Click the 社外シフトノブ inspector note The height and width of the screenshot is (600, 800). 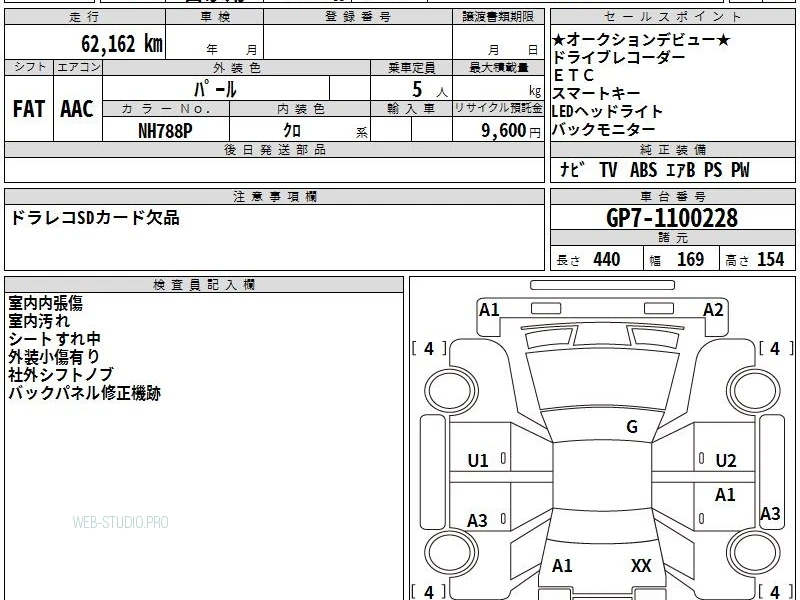click(61, 374)
